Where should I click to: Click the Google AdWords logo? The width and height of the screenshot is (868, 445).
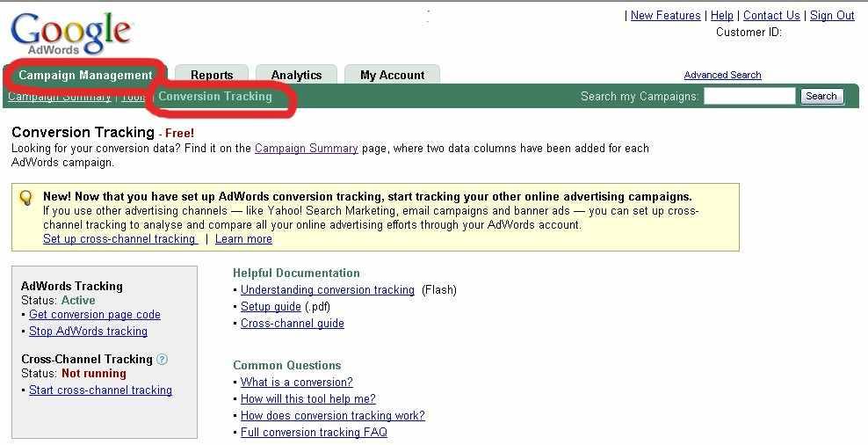[70, 33]
